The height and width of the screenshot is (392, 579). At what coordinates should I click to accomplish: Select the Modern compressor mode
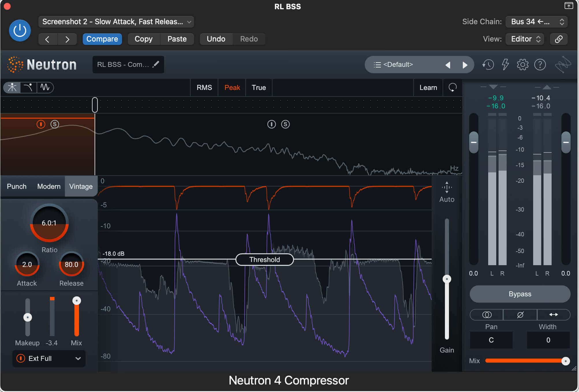point(49,186)
